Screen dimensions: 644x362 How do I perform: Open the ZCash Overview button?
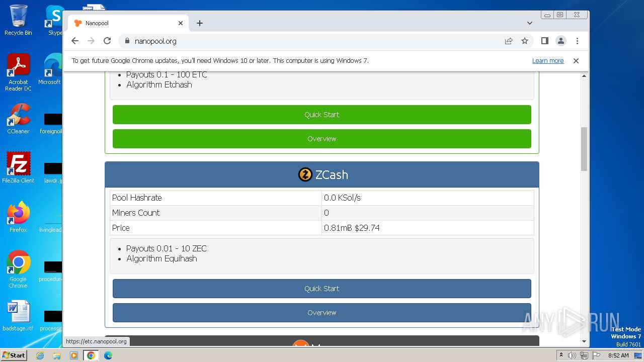[x=322, y=313]
